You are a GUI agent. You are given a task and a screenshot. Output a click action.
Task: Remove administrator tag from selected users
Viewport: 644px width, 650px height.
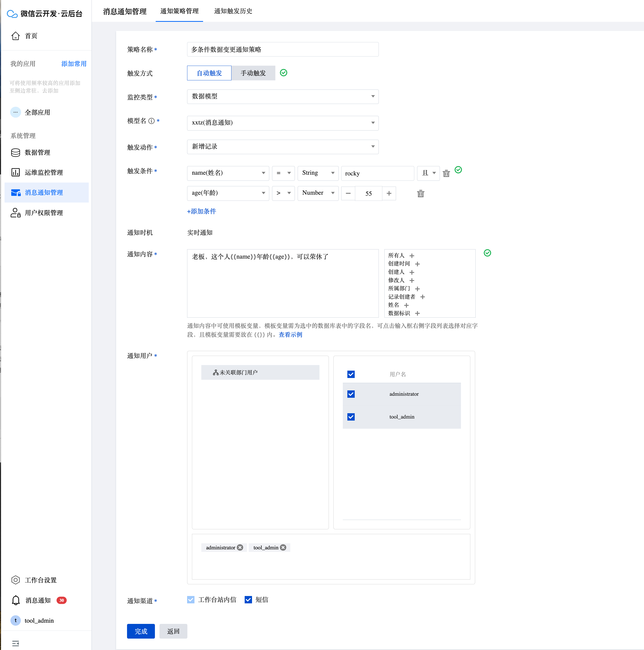pyautogui.click(x=240, y=547)
